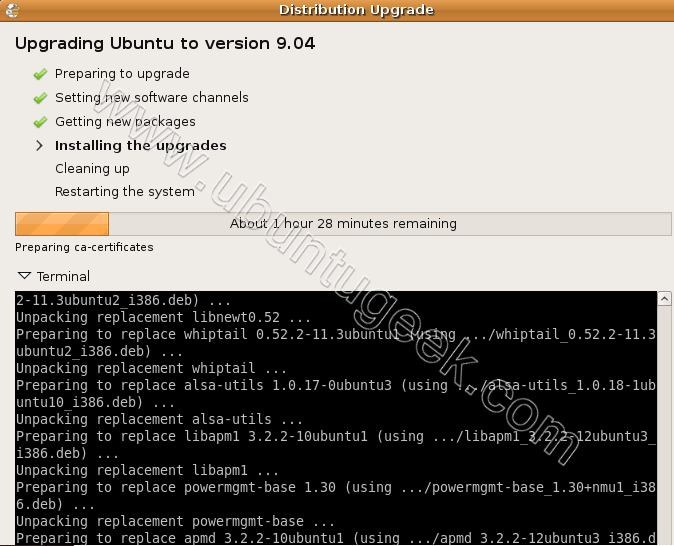Click the terminal scrollbar up arrow
The width and height of the screenshot is (674, 546).
(x=664, y=298)
